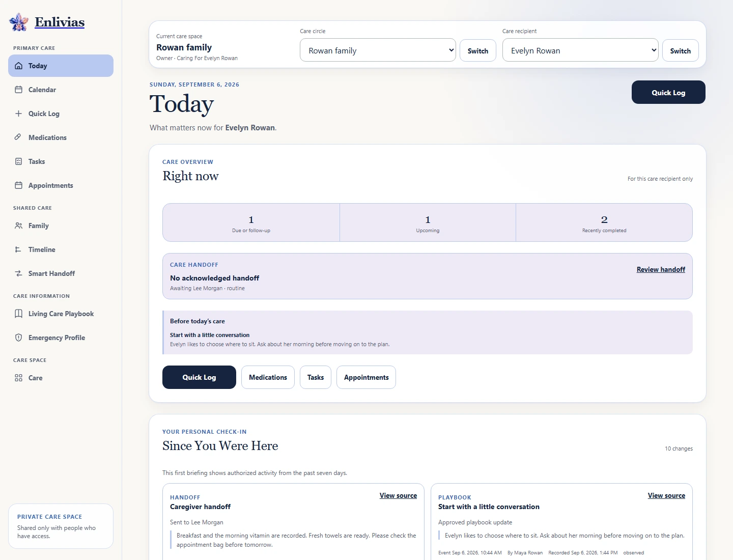Click the 'No acknowledged handoff' text
This screenshot has width=733, height=560.
(214, 278)
